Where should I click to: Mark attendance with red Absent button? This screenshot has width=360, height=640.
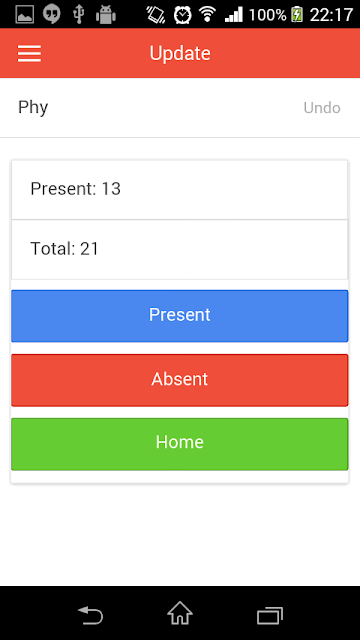click(180, 380)
